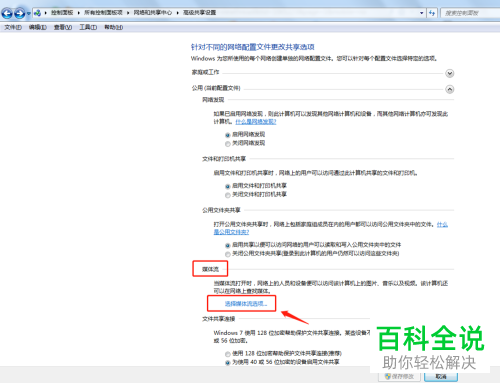Select 使用 128 位加密 radio button

coord(228,354)
